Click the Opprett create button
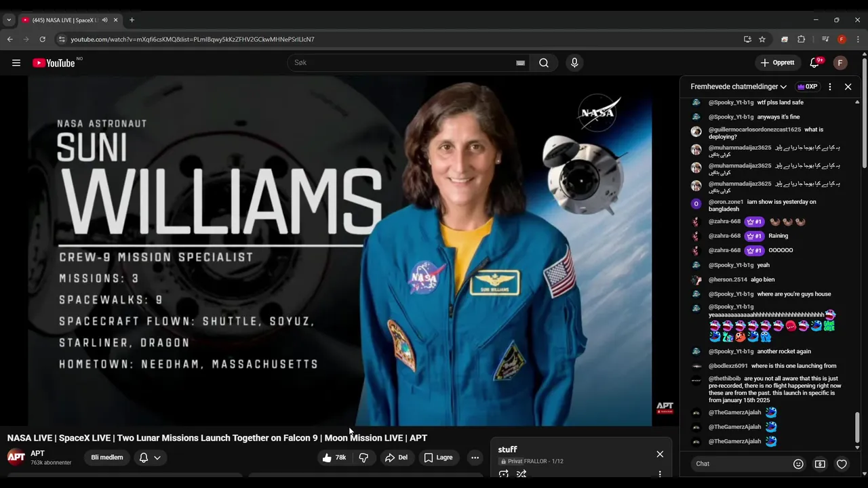Screen dimensions: 868x488 click(778, 63)
